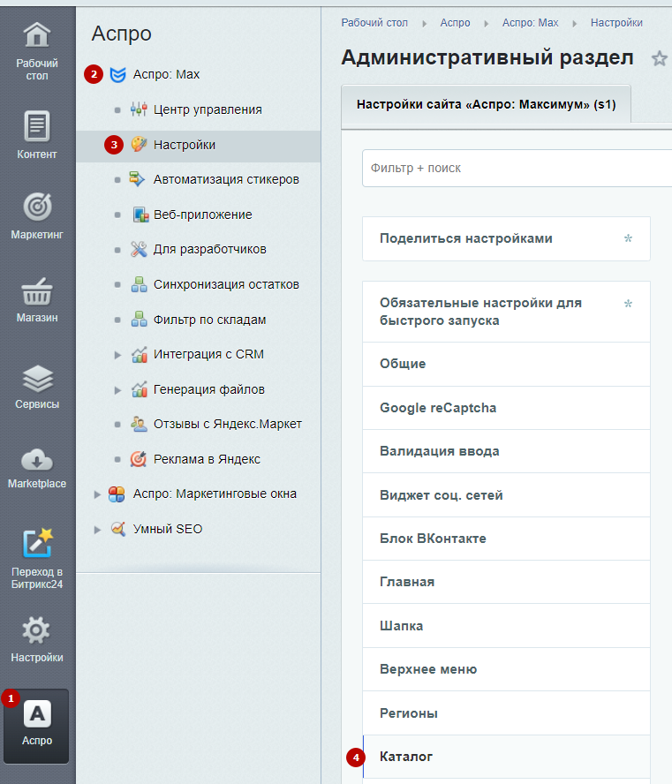Click the Автоматизация стикеров icon
This screenshot has width=672, height=784.
pos(138,179)
